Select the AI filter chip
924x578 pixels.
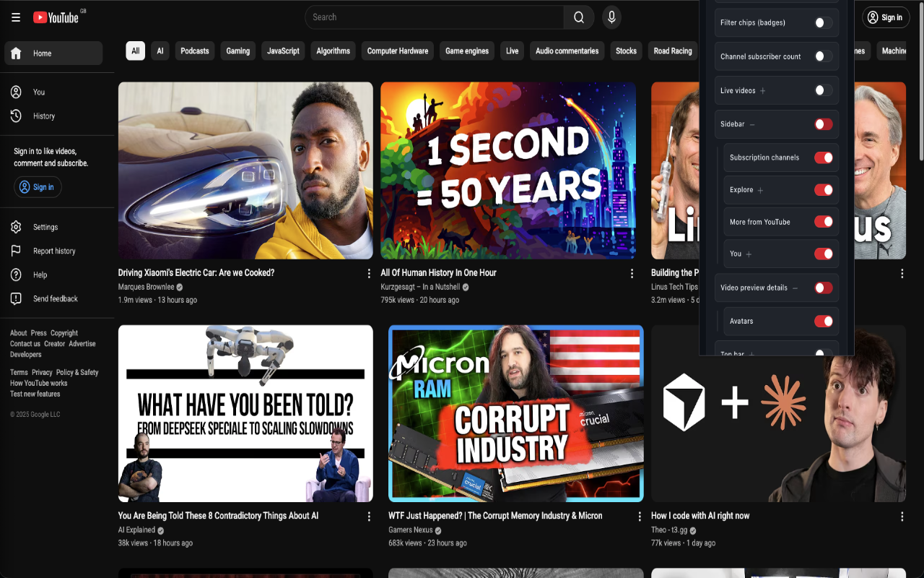(160, 51)
